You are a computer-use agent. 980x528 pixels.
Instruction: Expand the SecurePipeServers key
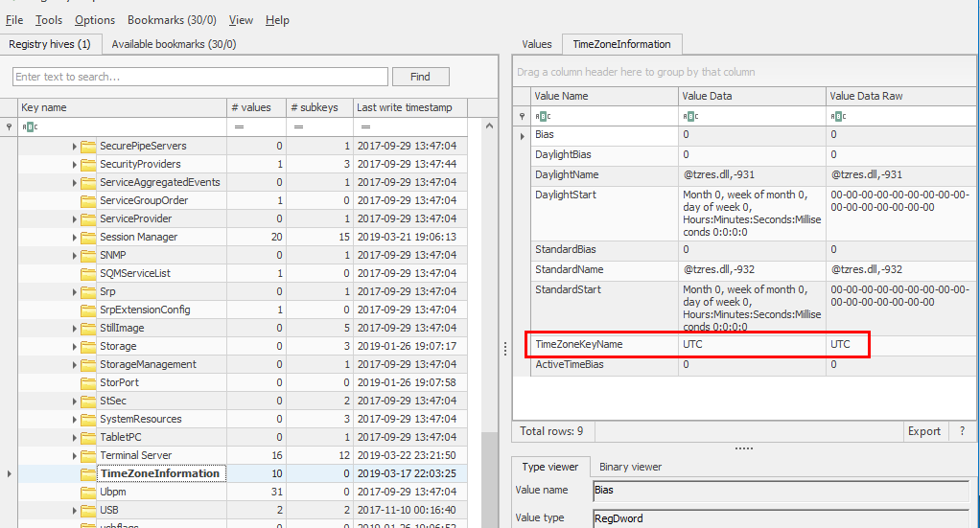[x=75, y=147]
